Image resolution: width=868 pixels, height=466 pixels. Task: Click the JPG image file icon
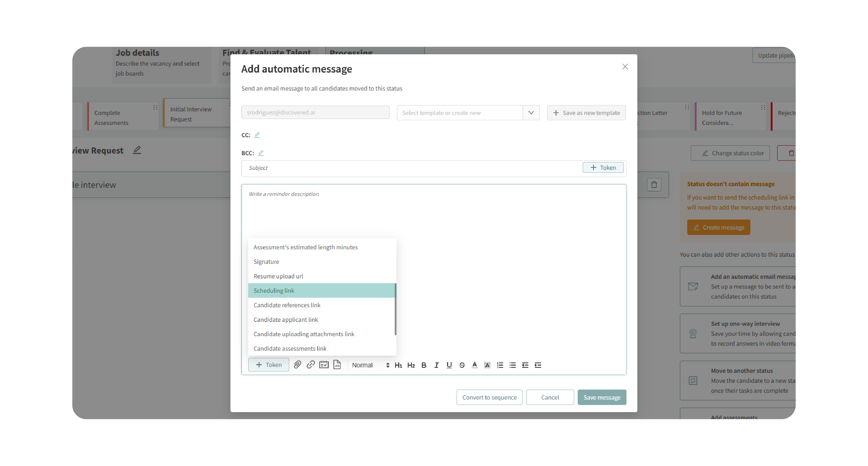pos(337,365)
